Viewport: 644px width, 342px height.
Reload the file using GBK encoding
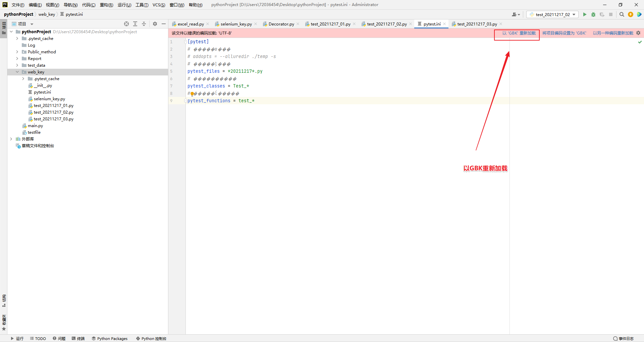tap(519, 33)
